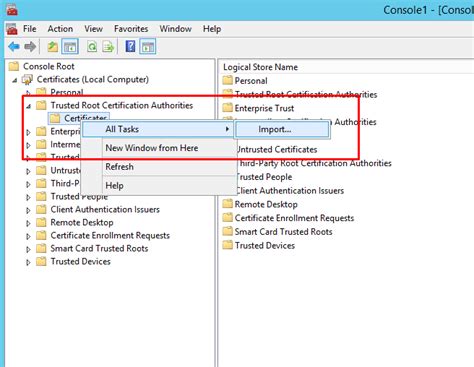Viewport: 474px width, 367px height.
Task: Select Trusted Devices in the right pane
Action: click(265, 245)
